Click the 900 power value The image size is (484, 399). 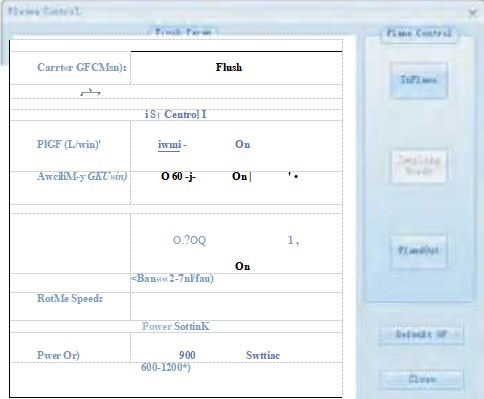coord(187,355)
